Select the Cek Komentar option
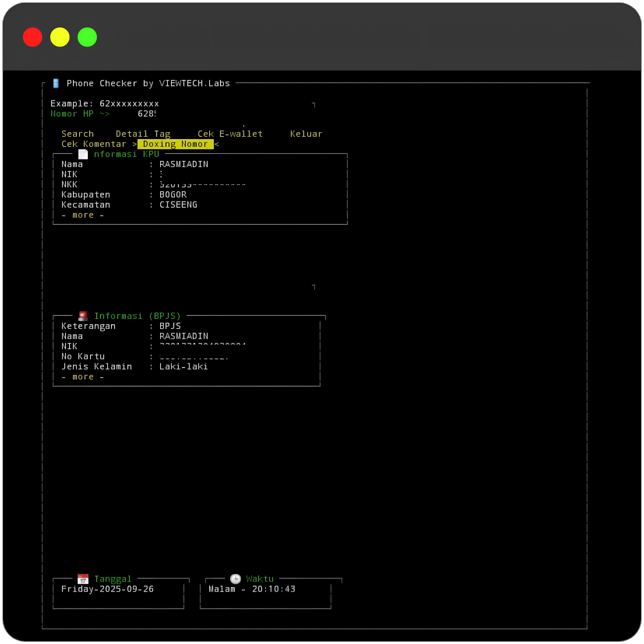644x644 pixels. pyautogui.click(x=94, y=144)
